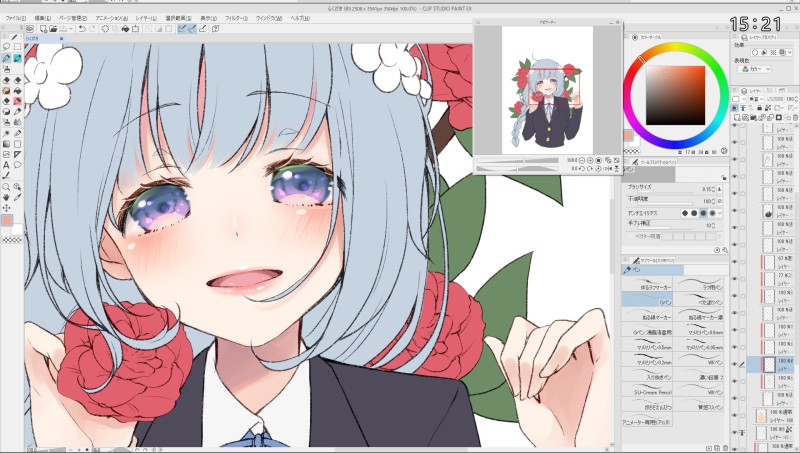800x453 pixels.
Task: Select the Gradient tool in tool palette
Action: click(x=6, y=144)
